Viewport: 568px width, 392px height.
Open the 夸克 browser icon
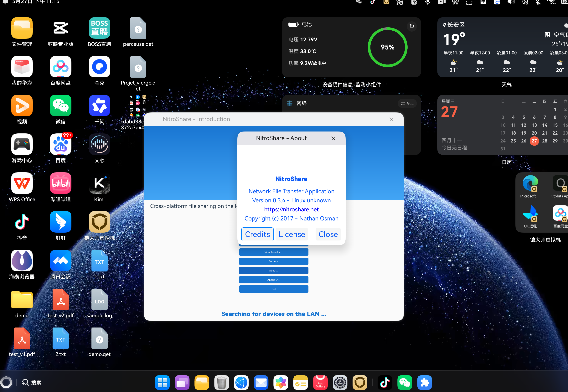tap(100, 67)
